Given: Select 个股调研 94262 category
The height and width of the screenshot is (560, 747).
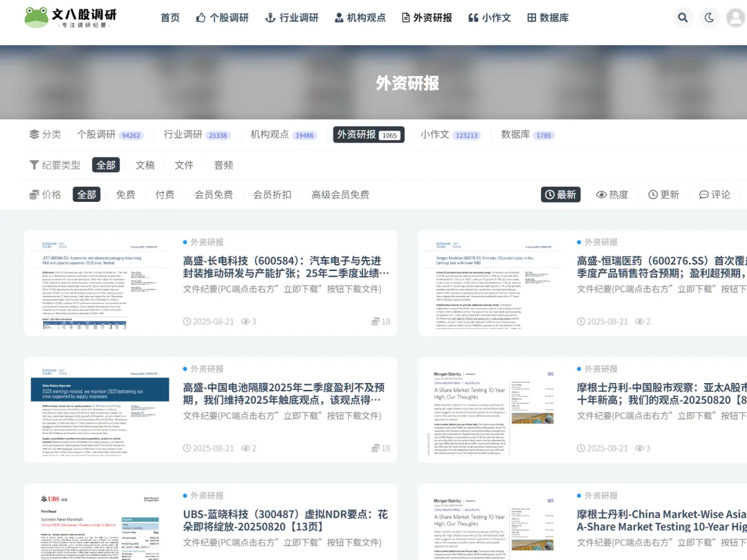Looking at the screenshot, I should (109, 135).
